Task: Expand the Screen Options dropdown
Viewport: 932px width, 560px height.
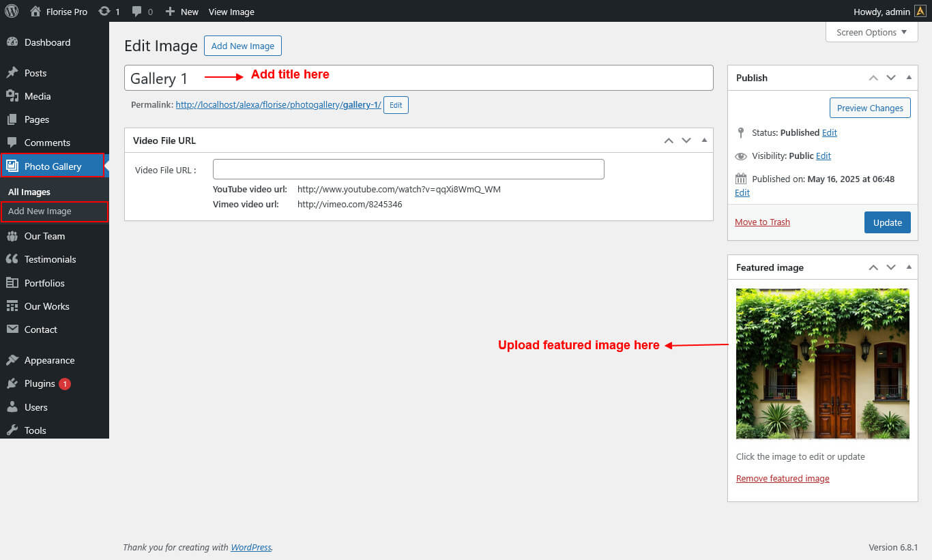Action: (871, 32)
